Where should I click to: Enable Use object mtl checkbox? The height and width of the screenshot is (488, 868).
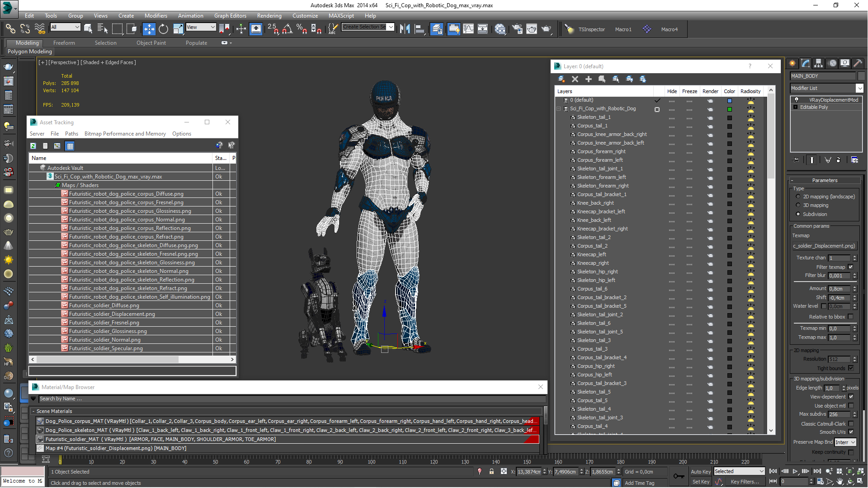pyautogui.click(x=851, y=406)
